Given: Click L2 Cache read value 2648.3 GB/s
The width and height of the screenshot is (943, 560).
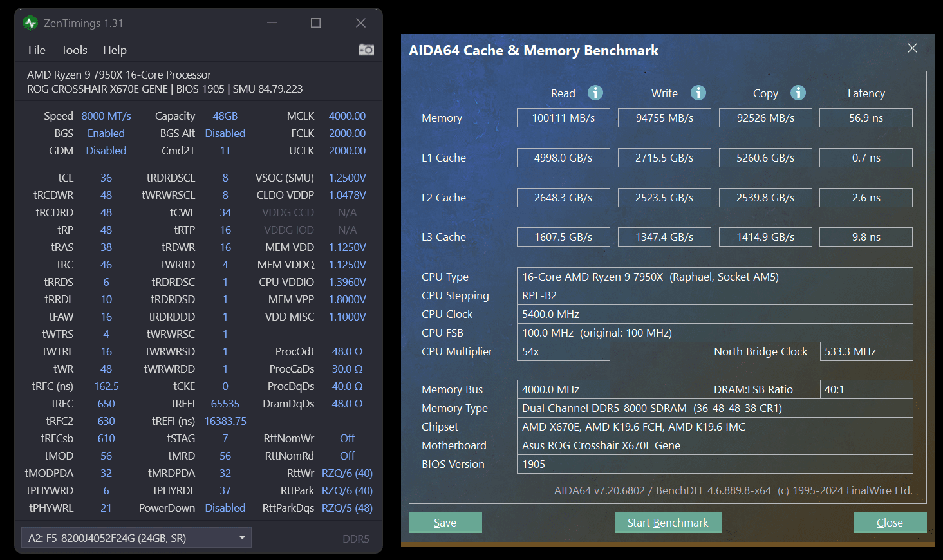Looking at the screenshot, I should (563, 198).
